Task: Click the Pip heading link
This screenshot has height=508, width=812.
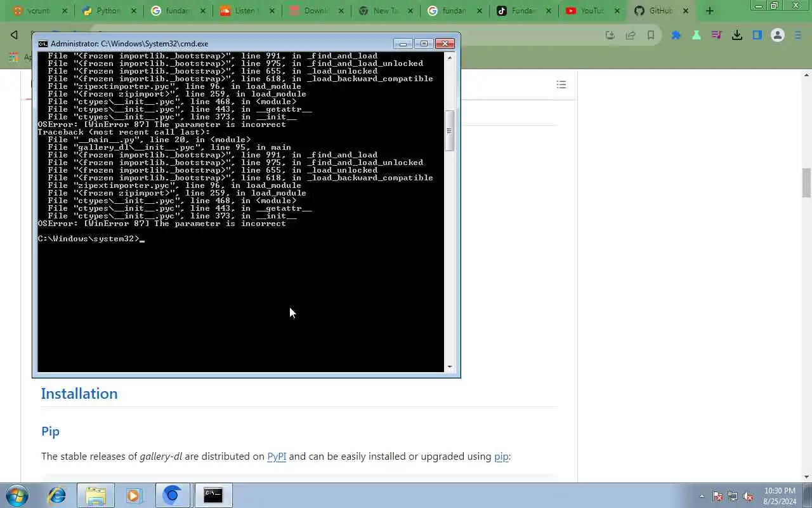Action: [50, 431]
